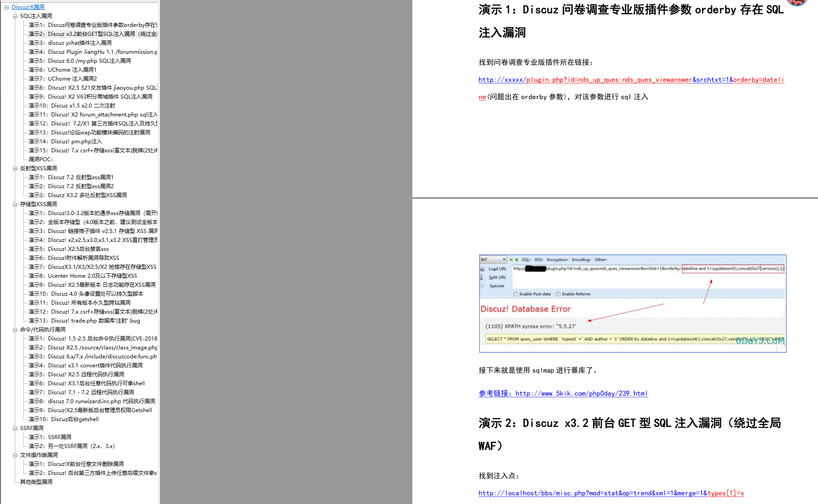Screen dimensions: 818x504
Task: Collapse the 命令/代码执行漏洞 tree section
Action: (15, 330)
